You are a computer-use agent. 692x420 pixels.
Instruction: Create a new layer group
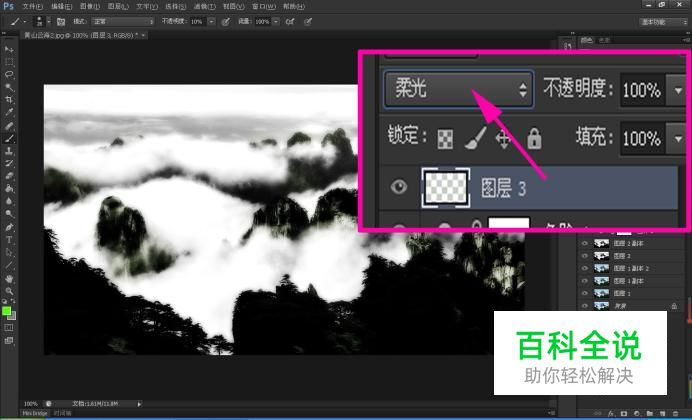click(x=650, y=413)
